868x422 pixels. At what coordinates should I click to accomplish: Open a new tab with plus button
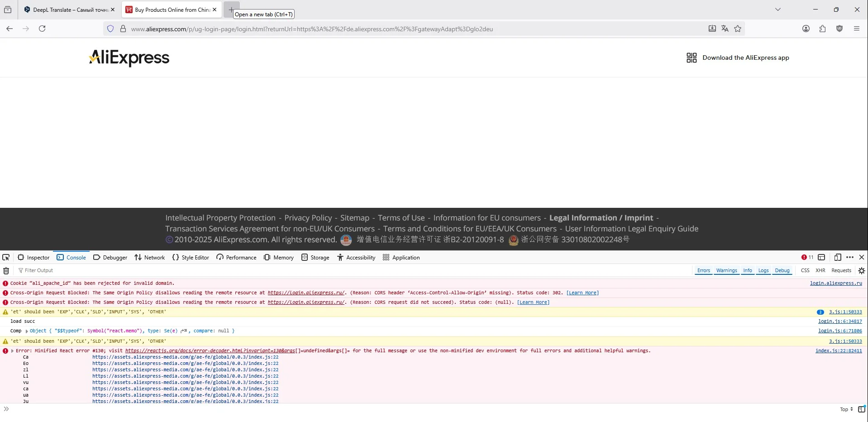(231, 10)
